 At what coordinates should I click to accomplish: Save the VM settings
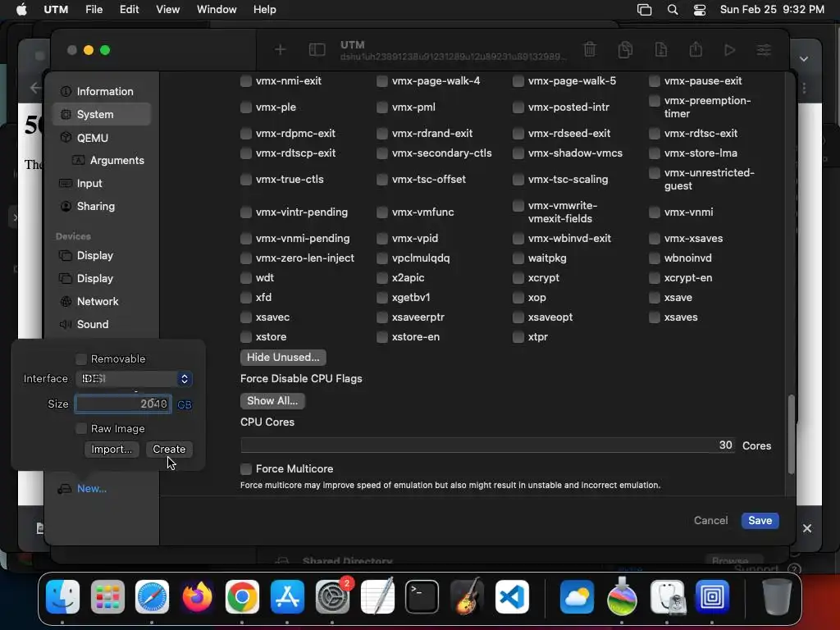tap(760, 521)
